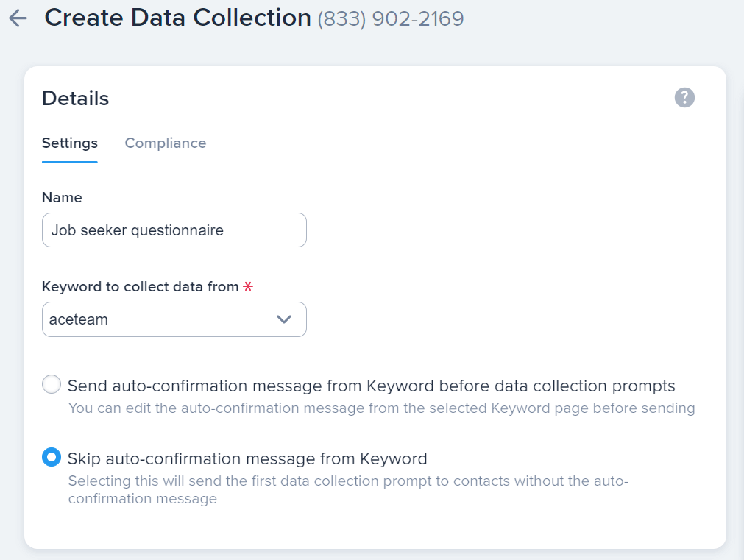Image resolution: width=744 pixels, height=560 pixels.
Task: Edit the Job seeker questionnaire name
Action: click(174, 230)
